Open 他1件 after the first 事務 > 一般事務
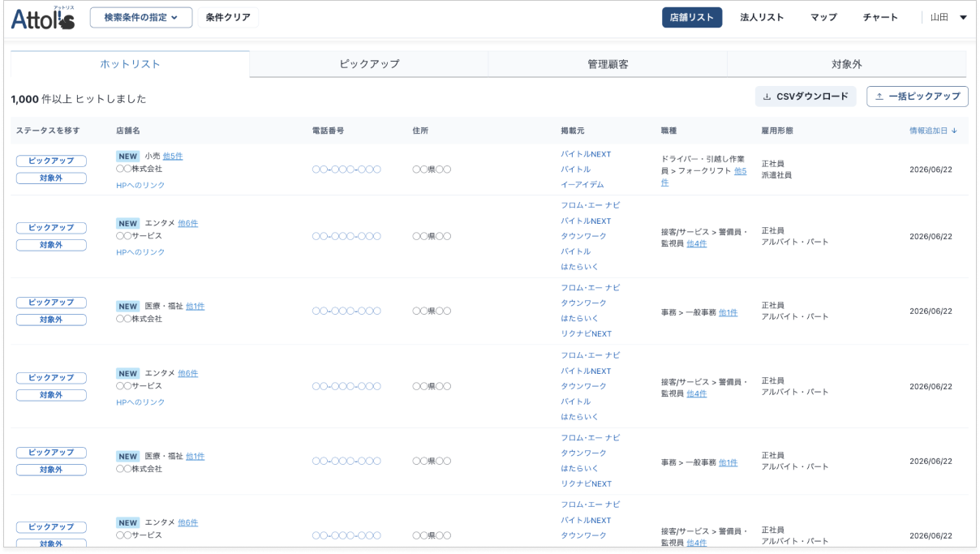Screen dimensions: 980x554 tap(728, 312)
